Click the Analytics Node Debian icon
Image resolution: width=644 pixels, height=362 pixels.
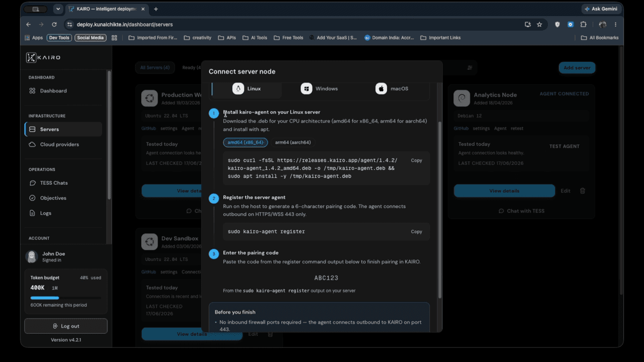pos(462,99)
